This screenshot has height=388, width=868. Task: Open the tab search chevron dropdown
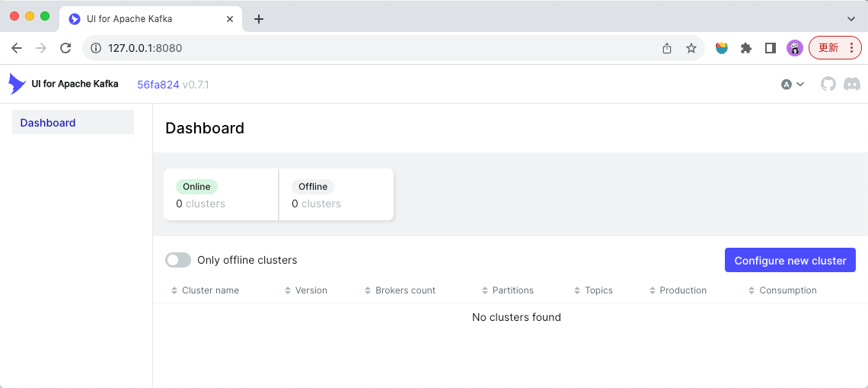(x=851, y=18)
